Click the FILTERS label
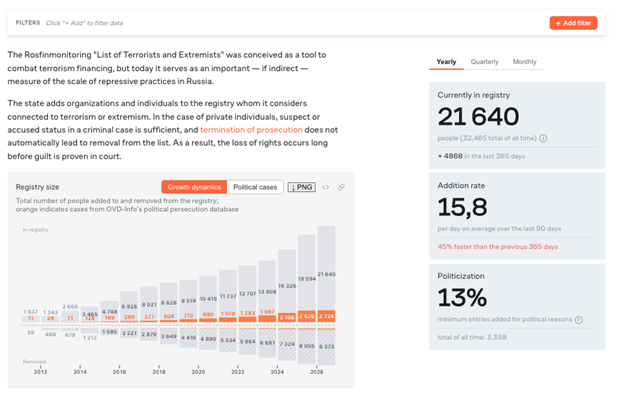Viewport: 624px width, 397px height. pos(28,23)
